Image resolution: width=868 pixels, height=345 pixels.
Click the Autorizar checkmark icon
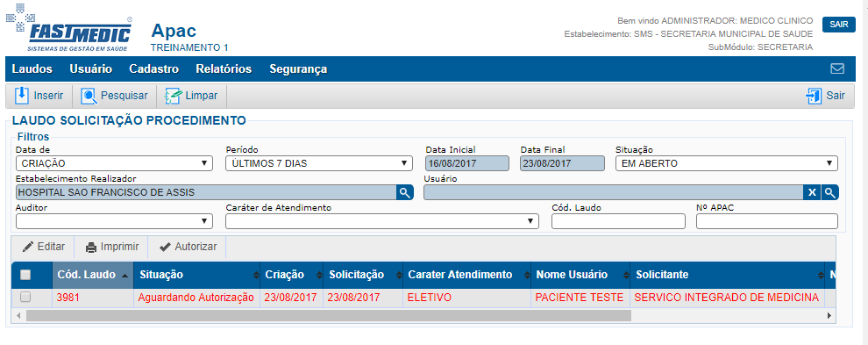(165, 247)
